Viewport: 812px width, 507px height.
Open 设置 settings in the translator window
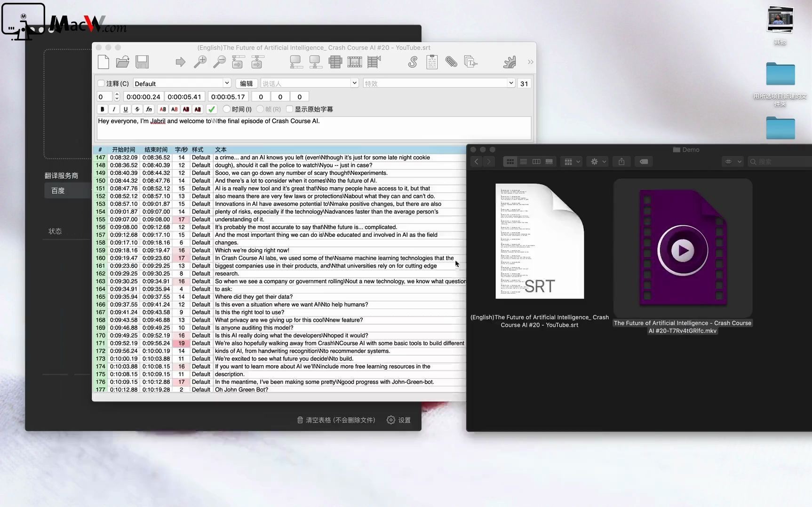pos(399,420)
